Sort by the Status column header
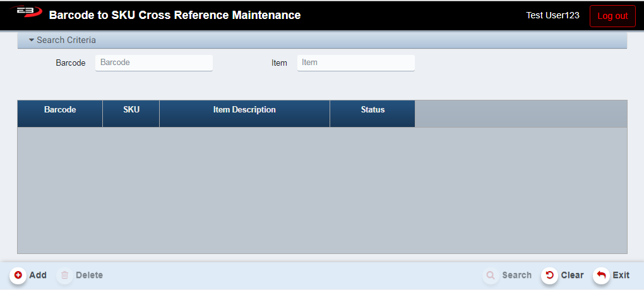This screenshot has height=290, width=644. [x=373, y=110]
